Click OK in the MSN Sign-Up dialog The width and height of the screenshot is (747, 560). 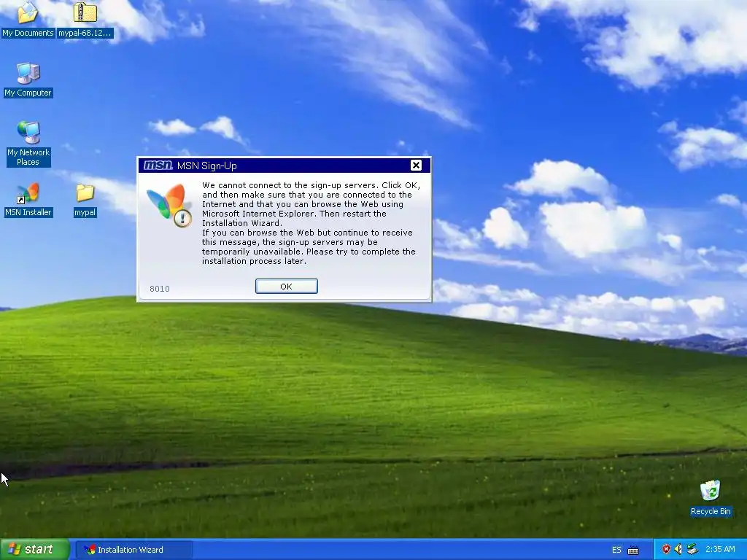286,286
